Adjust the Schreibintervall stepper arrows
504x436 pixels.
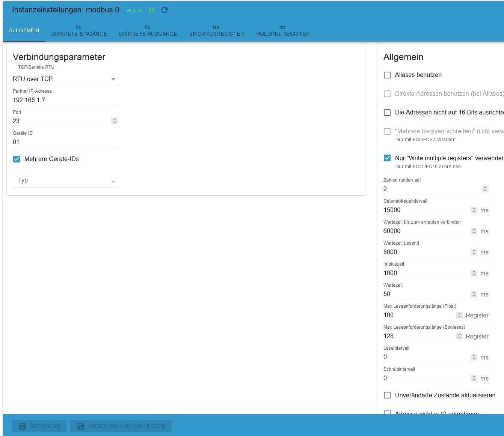(x=474, y=378)
